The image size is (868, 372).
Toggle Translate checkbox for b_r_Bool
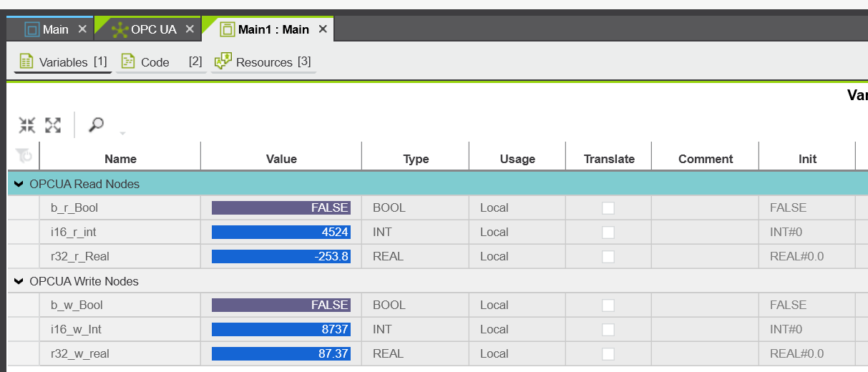(x=608, y=208)
